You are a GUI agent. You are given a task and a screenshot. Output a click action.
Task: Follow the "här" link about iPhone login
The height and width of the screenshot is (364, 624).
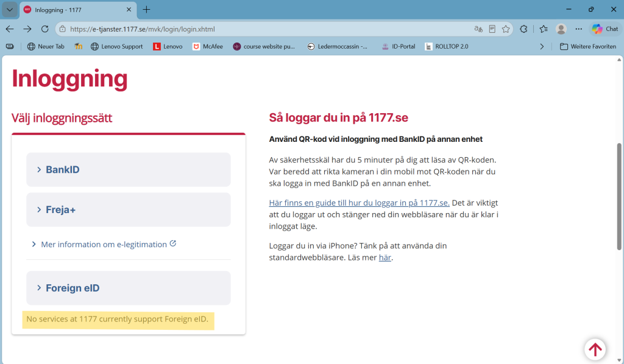click(385, 257)
